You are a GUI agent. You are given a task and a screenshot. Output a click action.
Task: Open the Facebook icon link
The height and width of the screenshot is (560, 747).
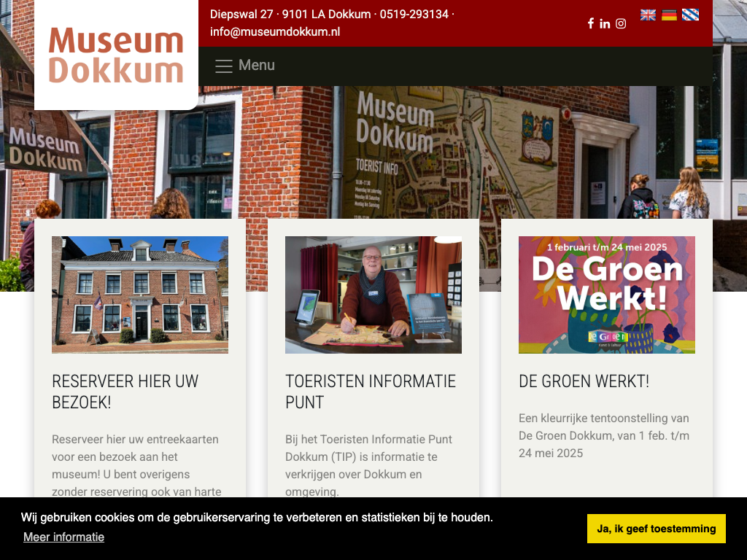[591, 23]
